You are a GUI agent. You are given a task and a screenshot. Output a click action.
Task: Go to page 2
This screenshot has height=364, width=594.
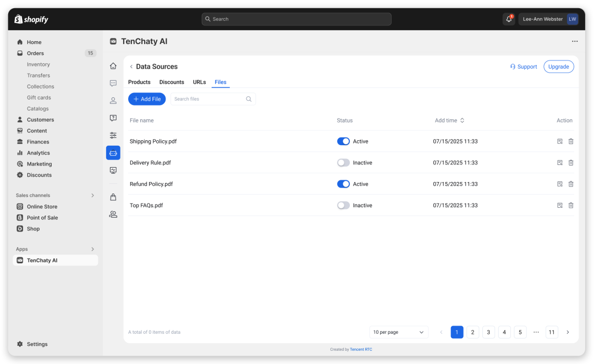tap(472, 332)
